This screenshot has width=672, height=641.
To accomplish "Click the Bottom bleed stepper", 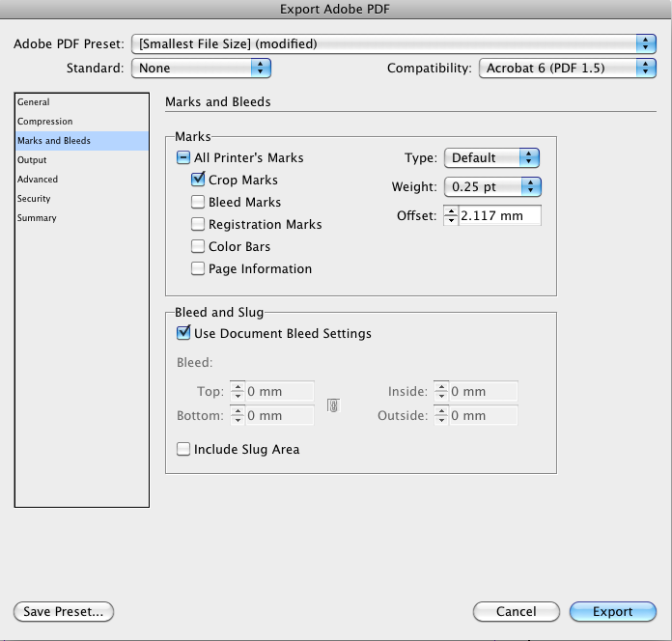I will pyautogui.click(x=238, y=415).
